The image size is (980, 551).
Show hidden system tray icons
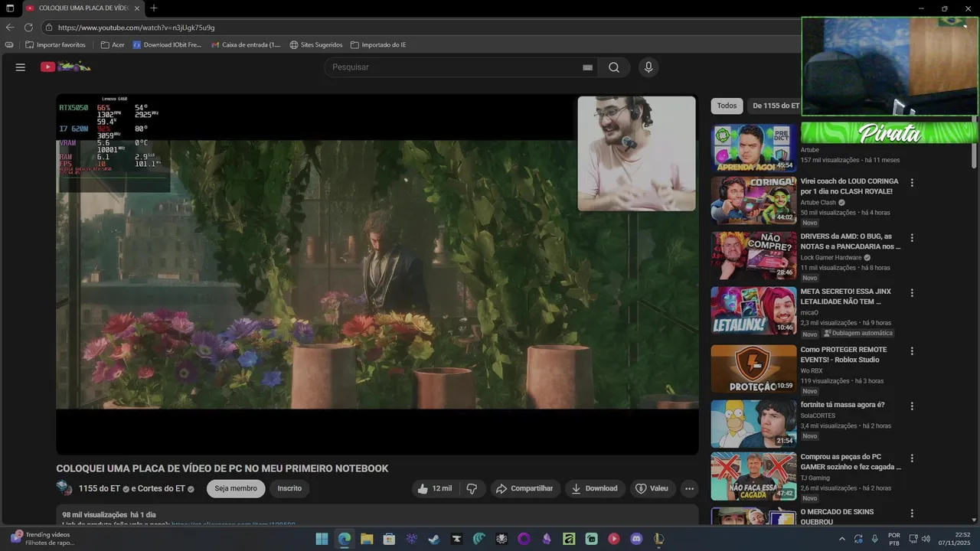[842, 539]
